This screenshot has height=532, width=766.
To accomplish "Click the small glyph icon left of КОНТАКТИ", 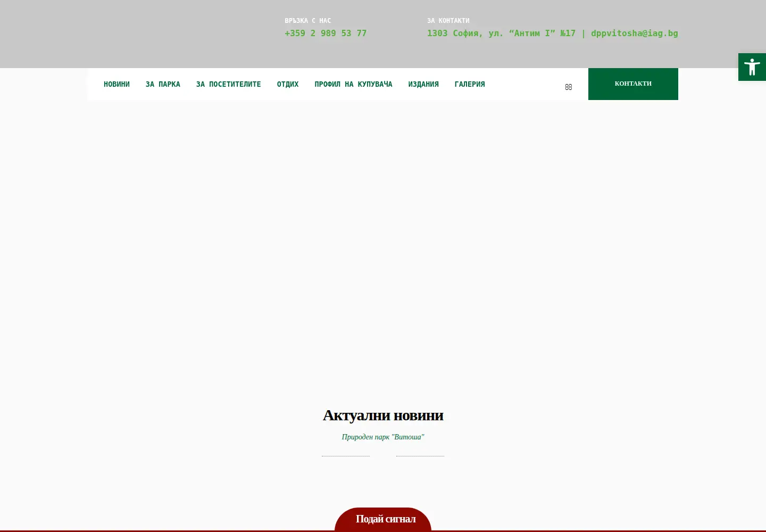I will 569,87.
